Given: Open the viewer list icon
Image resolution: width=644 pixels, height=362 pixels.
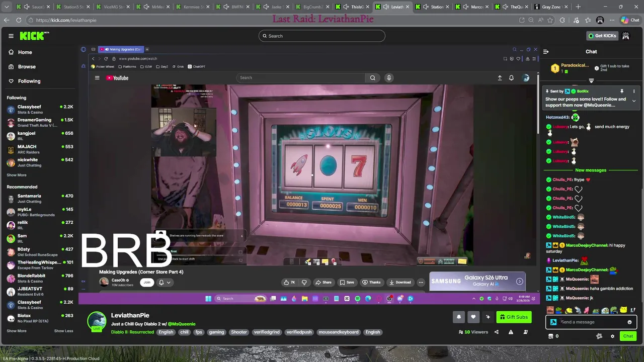Looking at the screenshot, I should [x=526, y=332].
